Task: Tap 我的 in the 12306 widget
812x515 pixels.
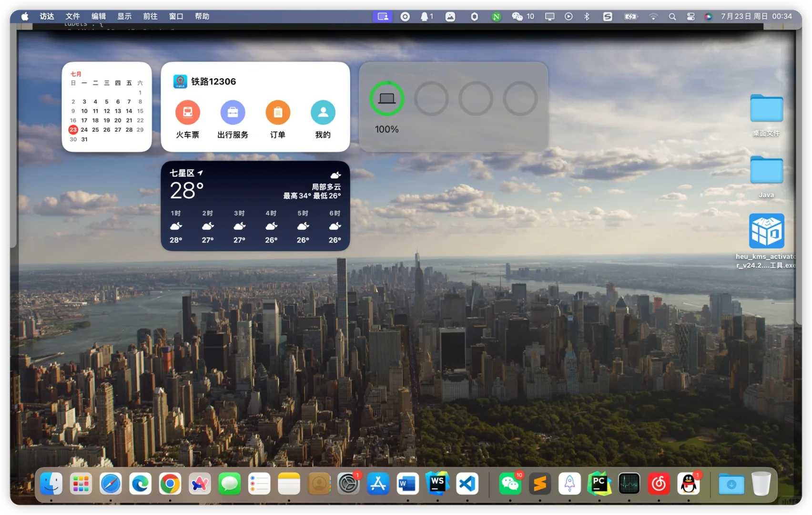Action: (323, 119)
